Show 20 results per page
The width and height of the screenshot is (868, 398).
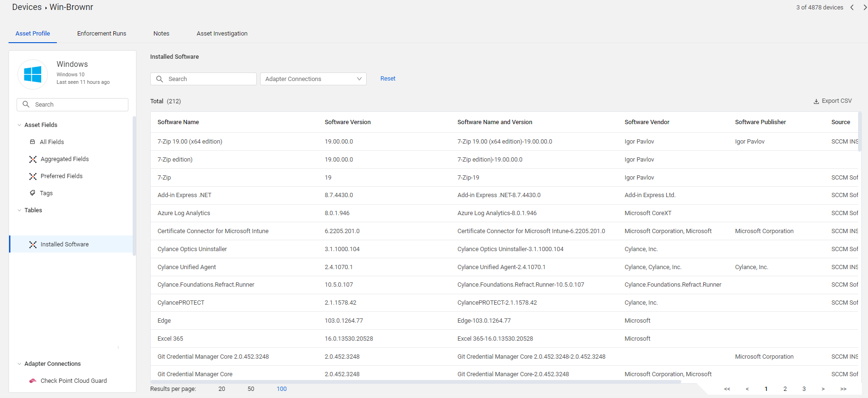[x=222, y=389]
